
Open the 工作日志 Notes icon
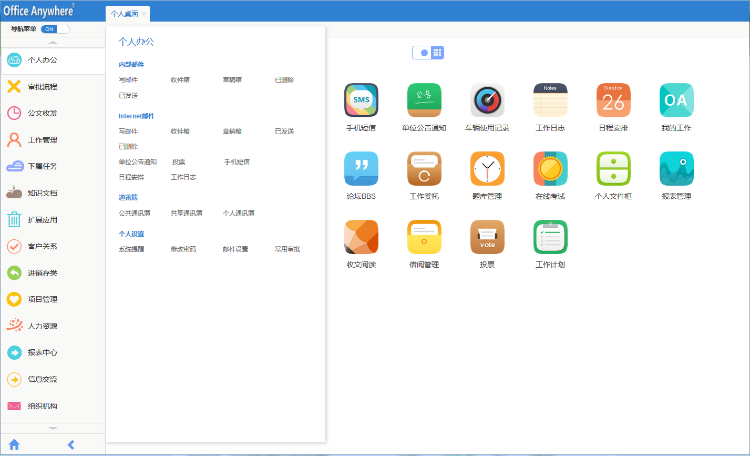(x=550, y=100)
